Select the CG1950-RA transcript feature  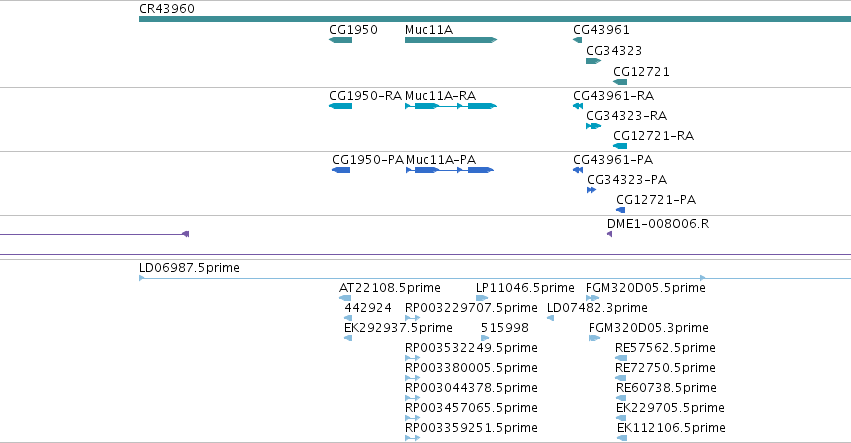(340, 106)
